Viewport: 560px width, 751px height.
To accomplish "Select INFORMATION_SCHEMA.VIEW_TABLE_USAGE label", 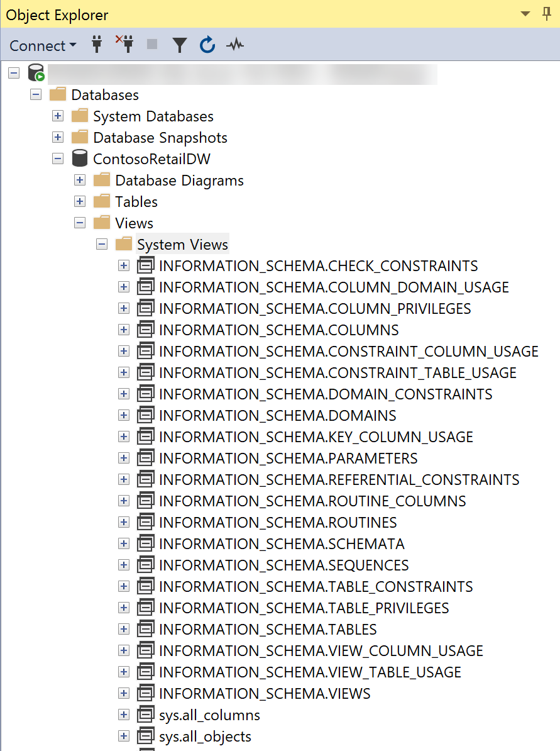I will pos(310,672).
